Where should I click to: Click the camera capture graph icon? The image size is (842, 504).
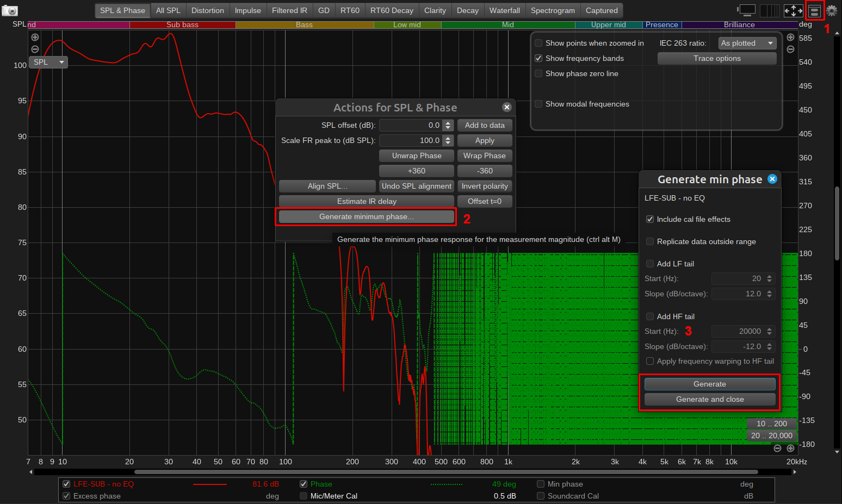[x=9, y=10]
